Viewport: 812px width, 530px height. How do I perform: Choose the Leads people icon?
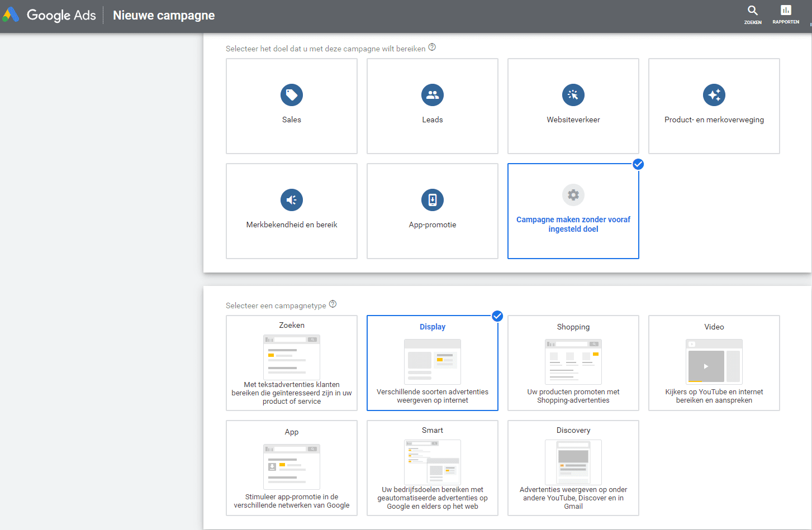click(x=432, y=95)
